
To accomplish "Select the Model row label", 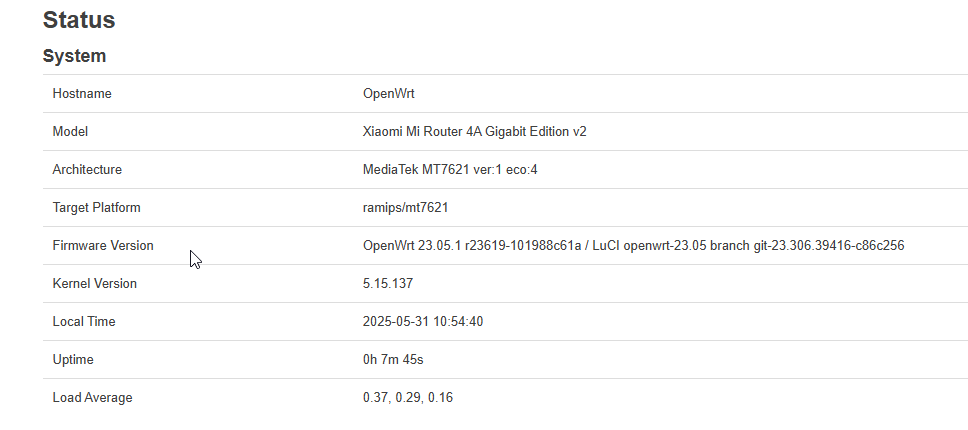I will point(70,131).
